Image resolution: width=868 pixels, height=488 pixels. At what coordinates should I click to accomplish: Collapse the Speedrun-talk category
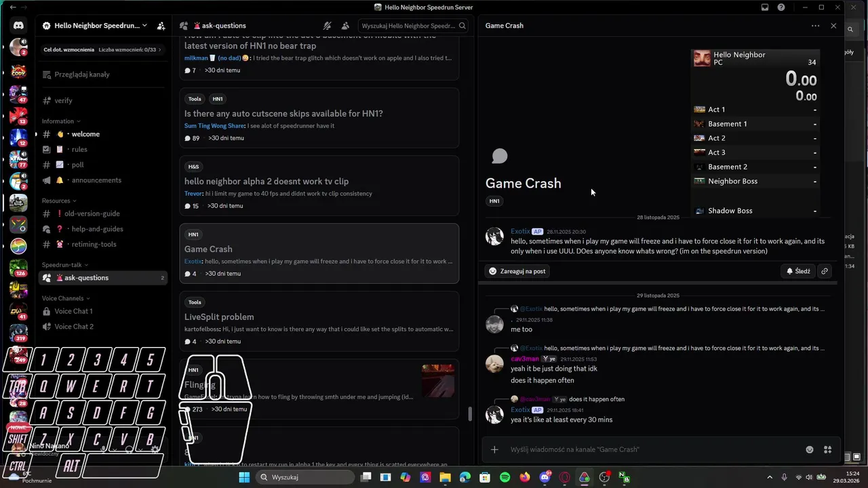pos(65,265)
